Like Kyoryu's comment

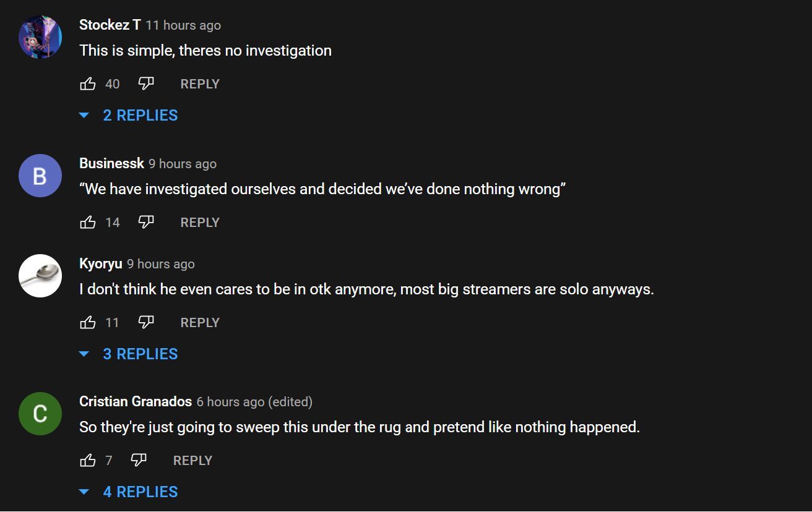[88, 322]
